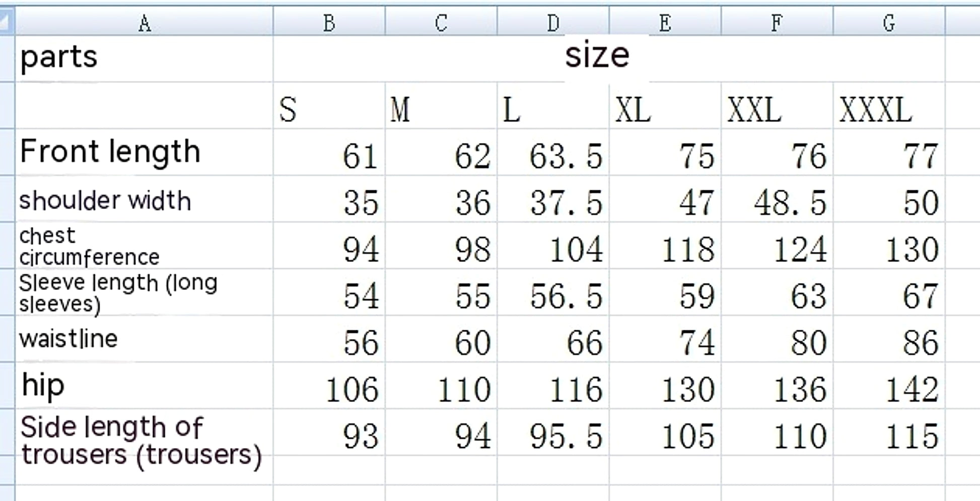
Task: Select column G header
Action: click(x=889, y=21)
